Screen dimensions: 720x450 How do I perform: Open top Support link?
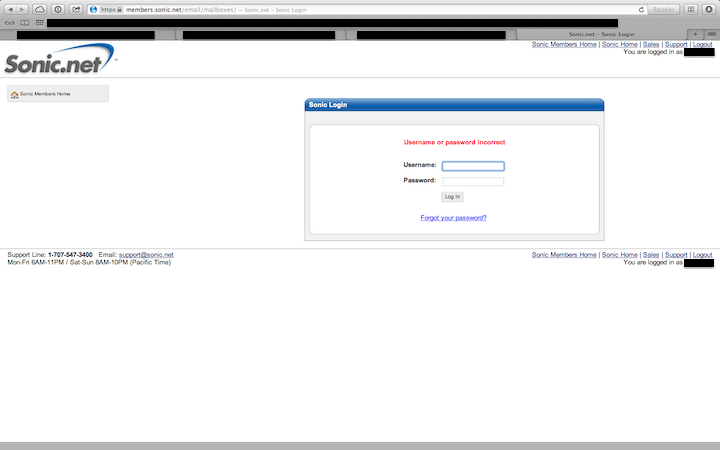(x=676, y=45)
